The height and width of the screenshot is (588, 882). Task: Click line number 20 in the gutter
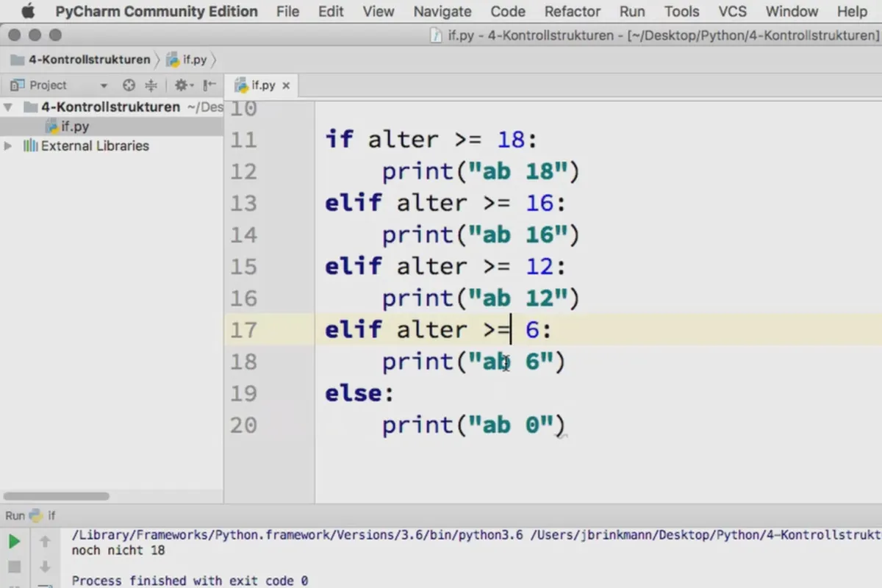pyautogui.click(x=244, y=425)
